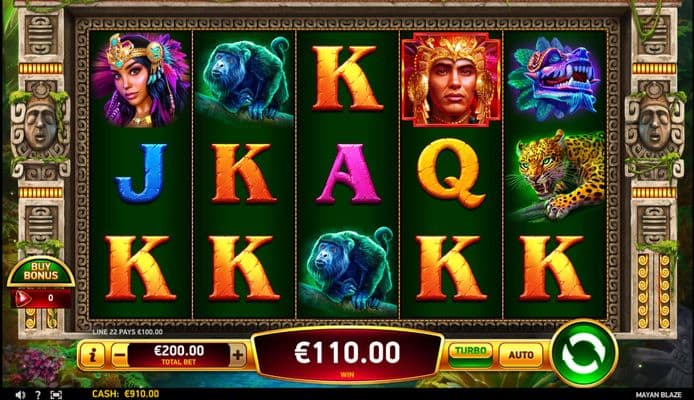Viewport: 694px width, 400px height.
Task: Toggle Turbo spin mode
Action: pyautogui.click(x=470, y=355)
